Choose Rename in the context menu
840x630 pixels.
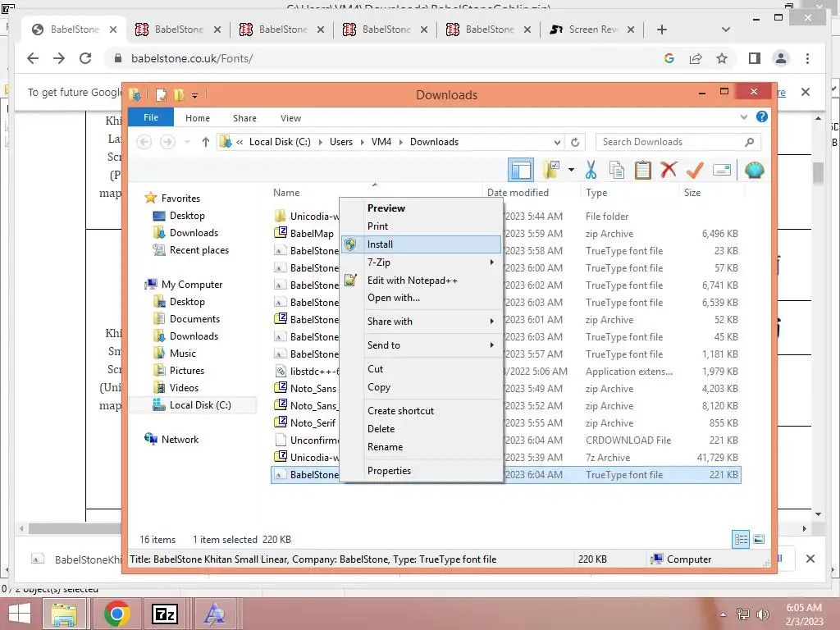coord(422,447)
